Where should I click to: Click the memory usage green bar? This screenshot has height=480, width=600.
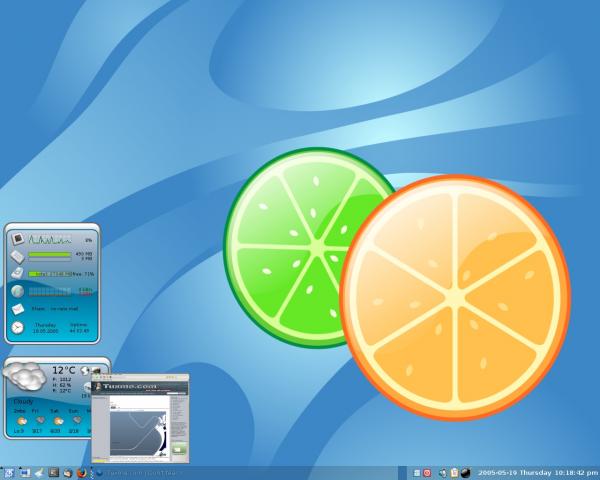50,256
